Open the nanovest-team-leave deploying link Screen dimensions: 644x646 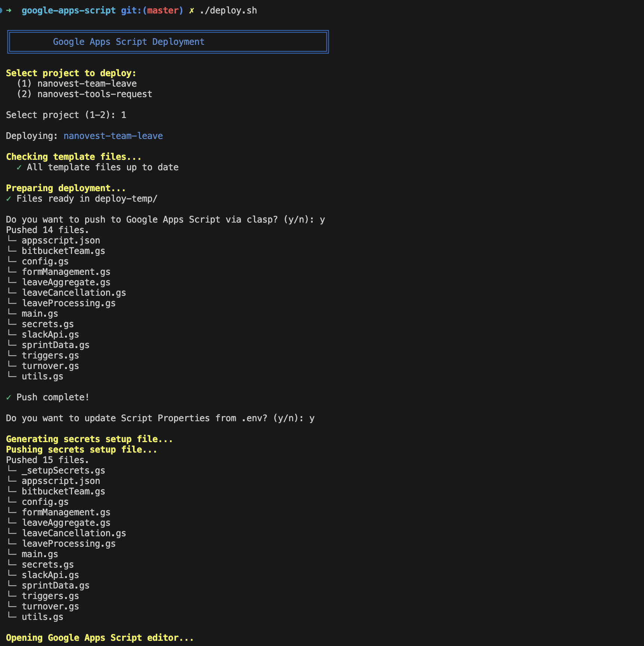pyautogui.click(x=113, y=136)
